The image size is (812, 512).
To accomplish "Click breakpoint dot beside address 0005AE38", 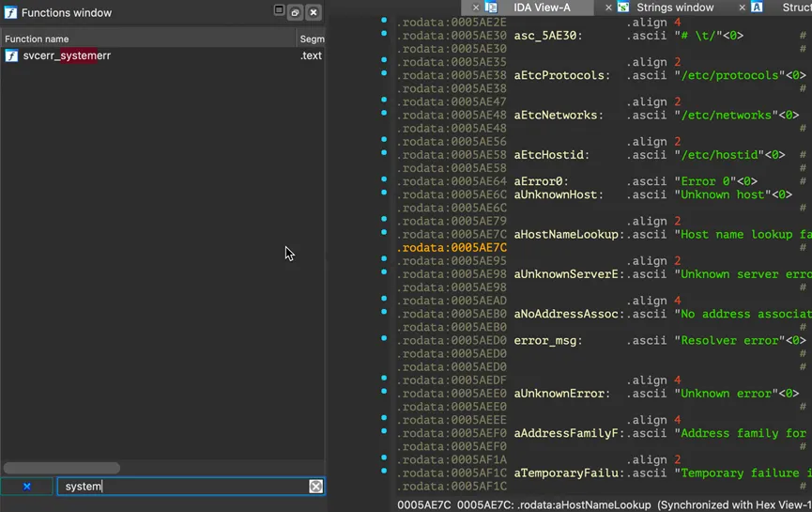I will pyautogui.click(x=384, y=73).
